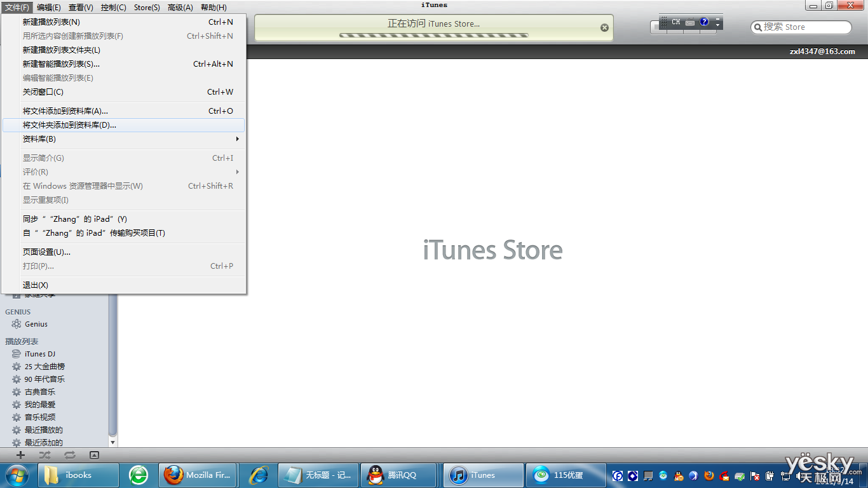Screen dimensions: 868x488
Task: Open the Windows Start menu
Action: click(17, 475)
